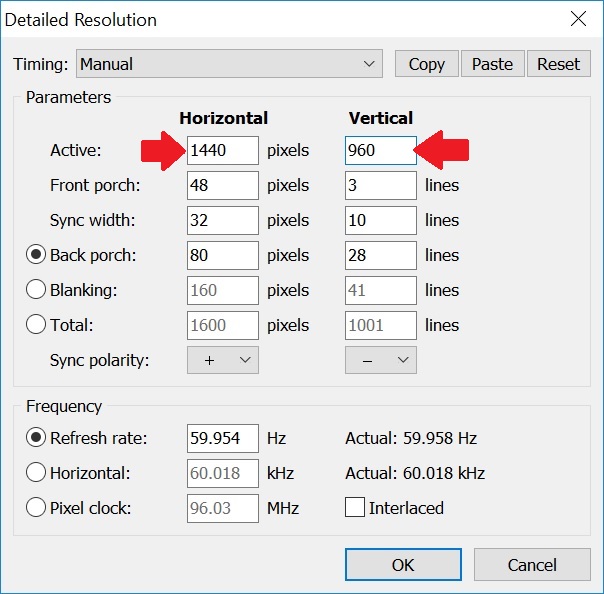Select the Blanking radio button
This screenshot has height=594, width=604.
[36, 290]
